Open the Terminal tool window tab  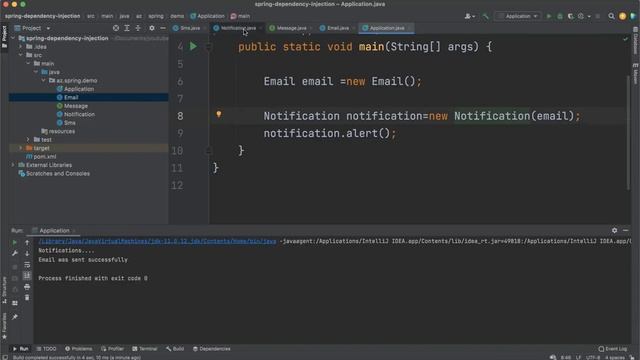click(144, 349)
